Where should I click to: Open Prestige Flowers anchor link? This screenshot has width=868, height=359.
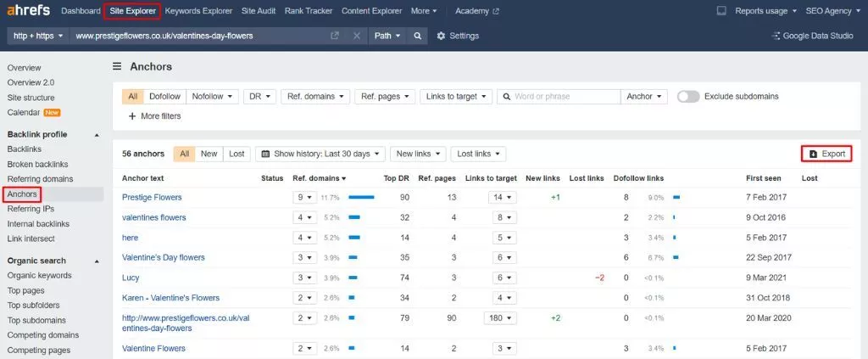click(152, 197)
